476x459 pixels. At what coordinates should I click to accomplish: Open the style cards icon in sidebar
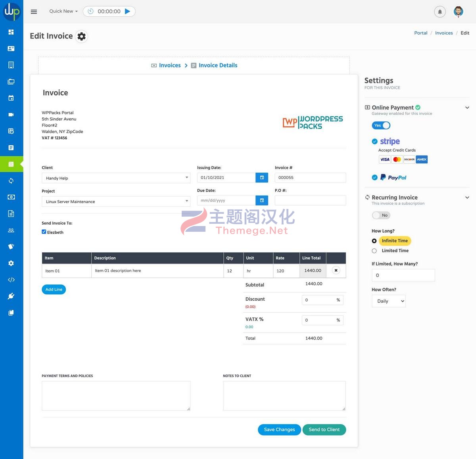click(x=11, y=246)
